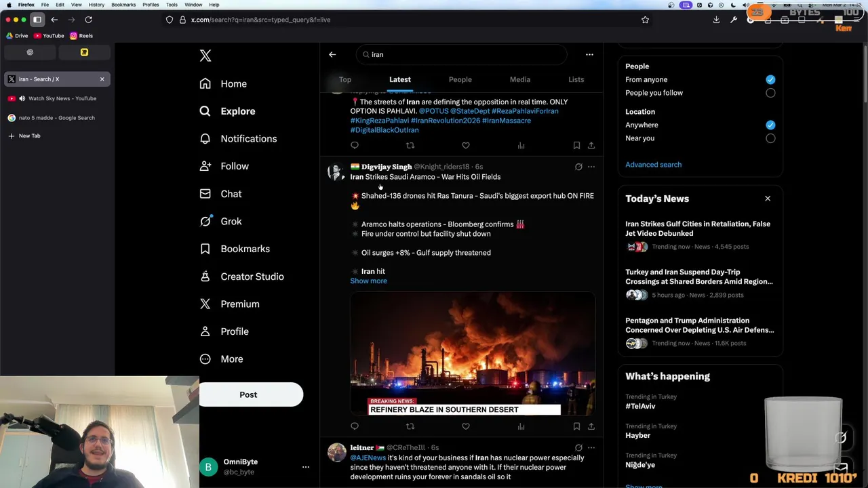The image size is (868, 488).
Task: Bookmark this page with the star icon
Action: click(645, 20)
